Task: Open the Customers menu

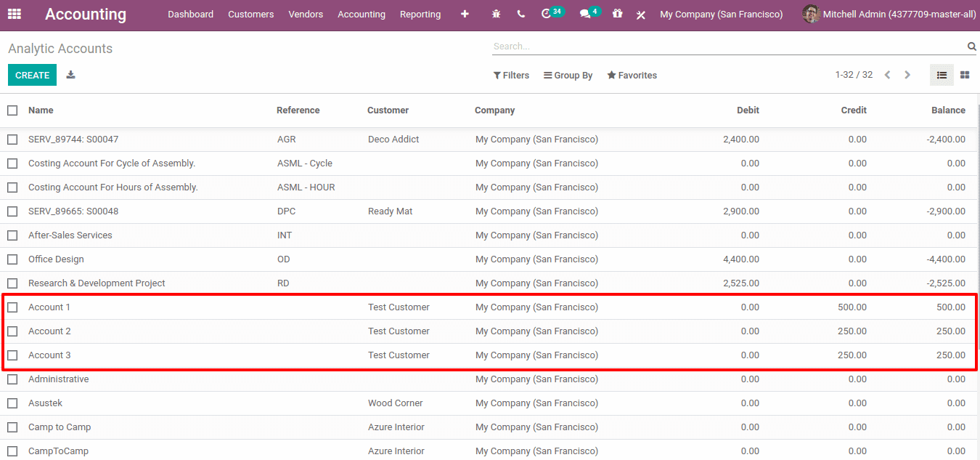Action: (x=250, y=15)
